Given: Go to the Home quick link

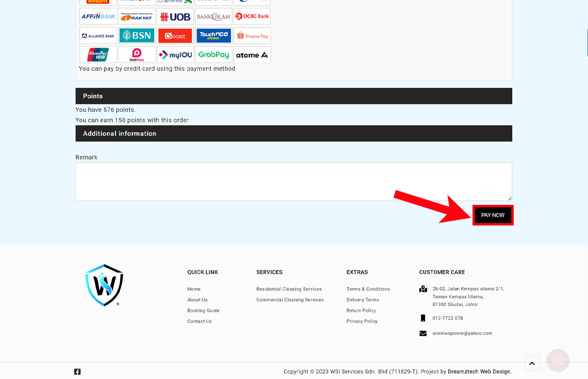Looking at the screenshot, I should [x=194, y=289].
